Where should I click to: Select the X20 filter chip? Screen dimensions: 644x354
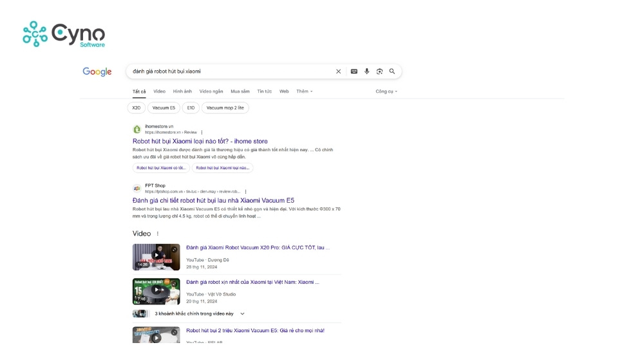(x=137, y=108)
